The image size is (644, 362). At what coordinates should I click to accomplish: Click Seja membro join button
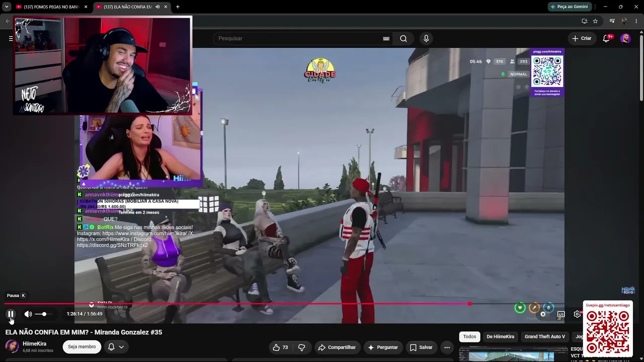(82, 347)
